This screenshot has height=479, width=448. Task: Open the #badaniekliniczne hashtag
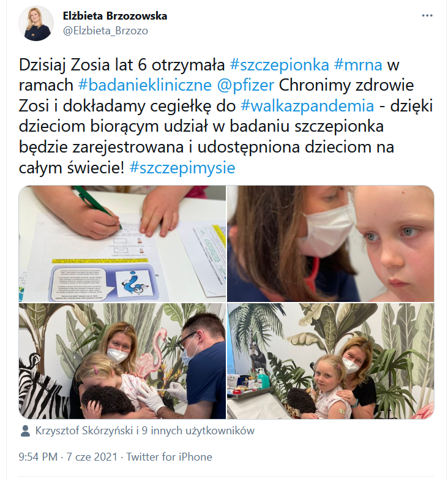click(145, 85)
